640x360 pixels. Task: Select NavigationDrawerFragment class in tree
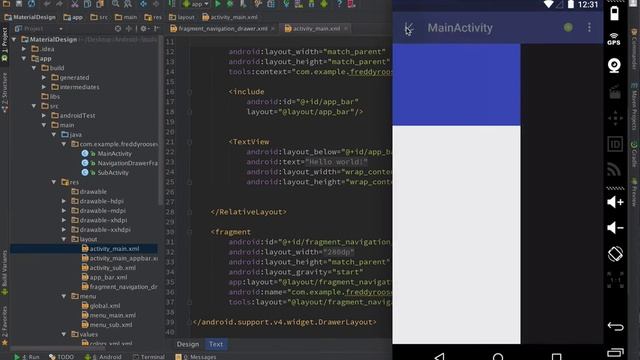[x=119, y=163]
